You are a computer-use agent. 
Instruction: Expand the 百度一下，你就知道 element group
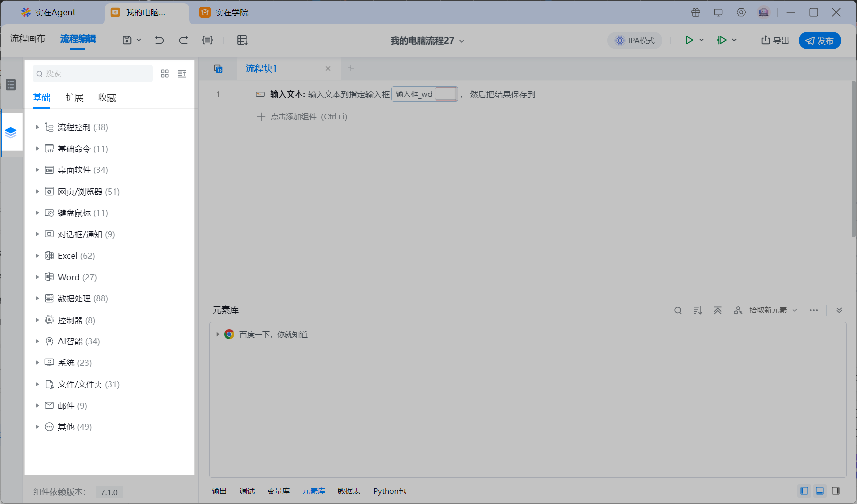pyautogui.click(x=218, y=334)
